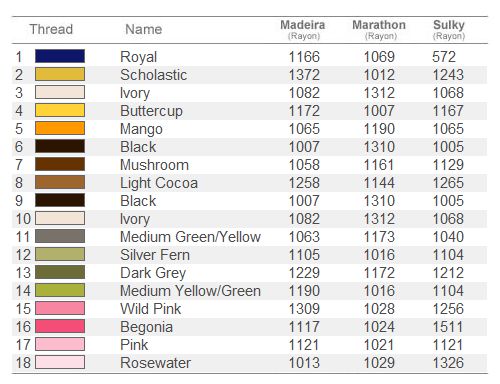Click Marathon number 1029 for Rosewater
The height and width of the screenshot is (384, 500).
coord(379,363)
